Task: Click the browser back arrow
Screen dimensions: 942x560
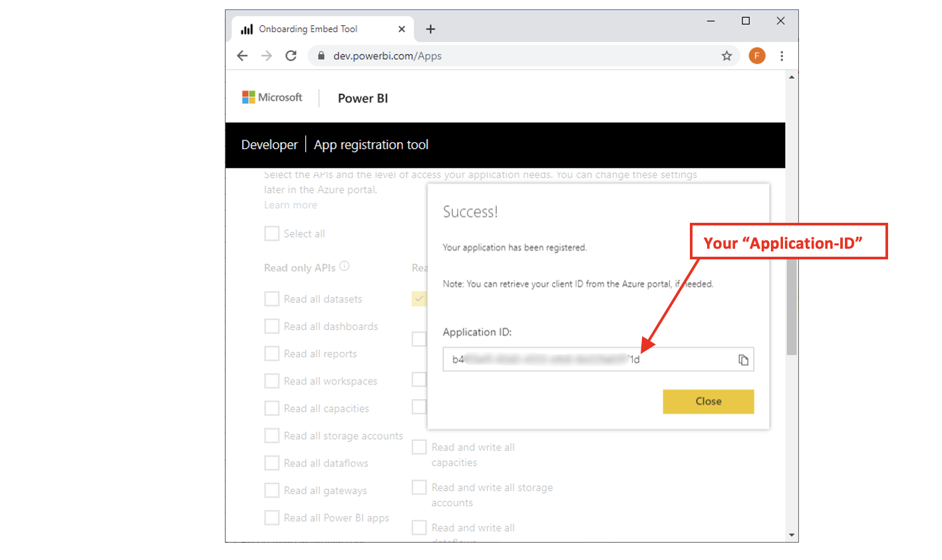Action: pyautogui.click(x=242, y=56)
